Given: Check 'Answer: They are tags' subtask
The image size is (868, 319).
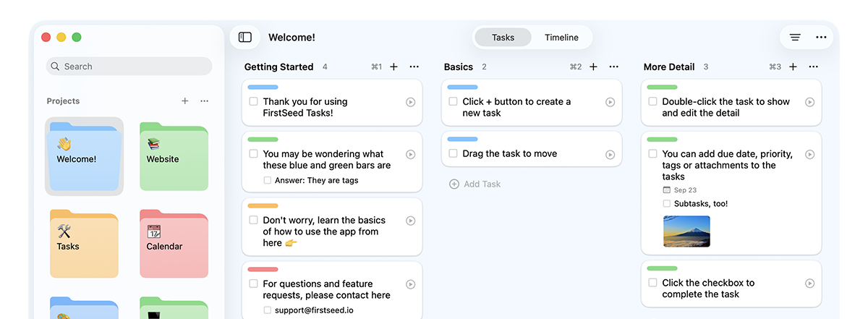Looking at the screenshot, I should (268, 180).
